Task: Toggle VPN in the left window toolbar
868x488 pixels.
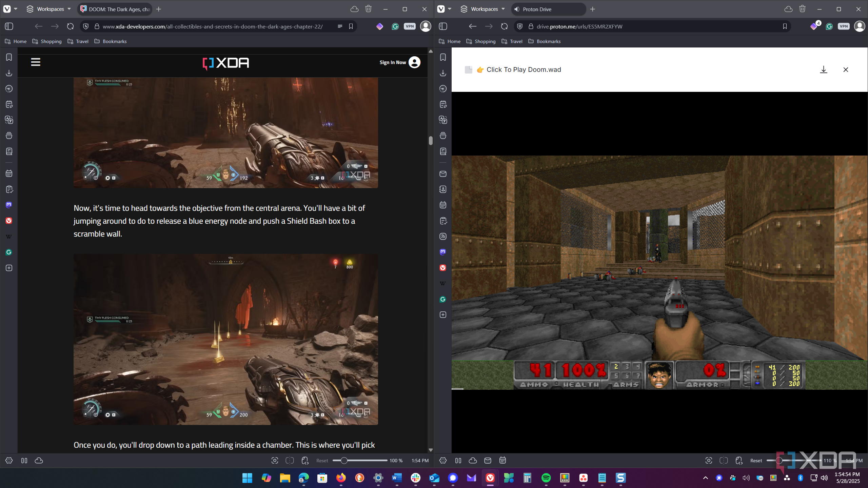Action: (410, 26)
